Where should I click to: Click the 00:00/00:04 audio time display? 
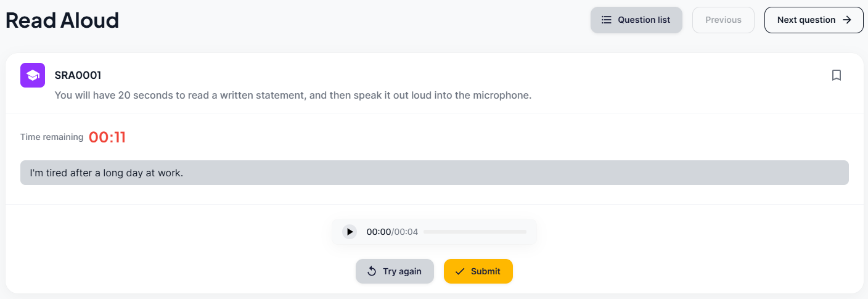pos(392,232)
